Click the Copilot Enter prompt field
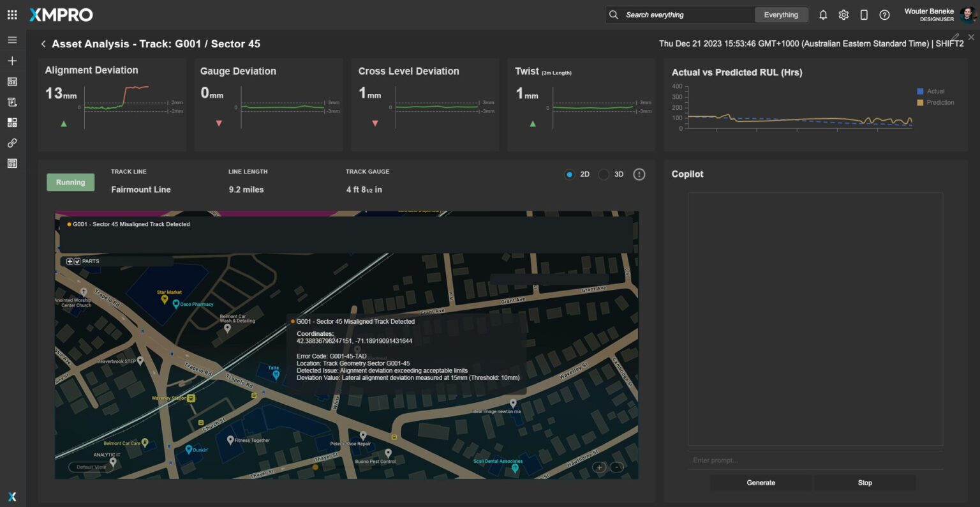Viewport: 980px width, 507px height. [815, 460]
